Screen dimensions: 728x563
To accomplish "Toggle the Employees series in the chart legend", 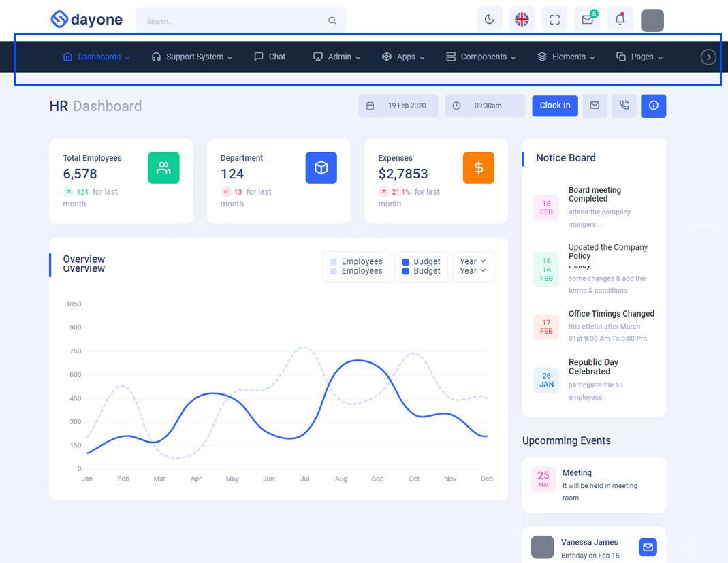I will point(356,266).
